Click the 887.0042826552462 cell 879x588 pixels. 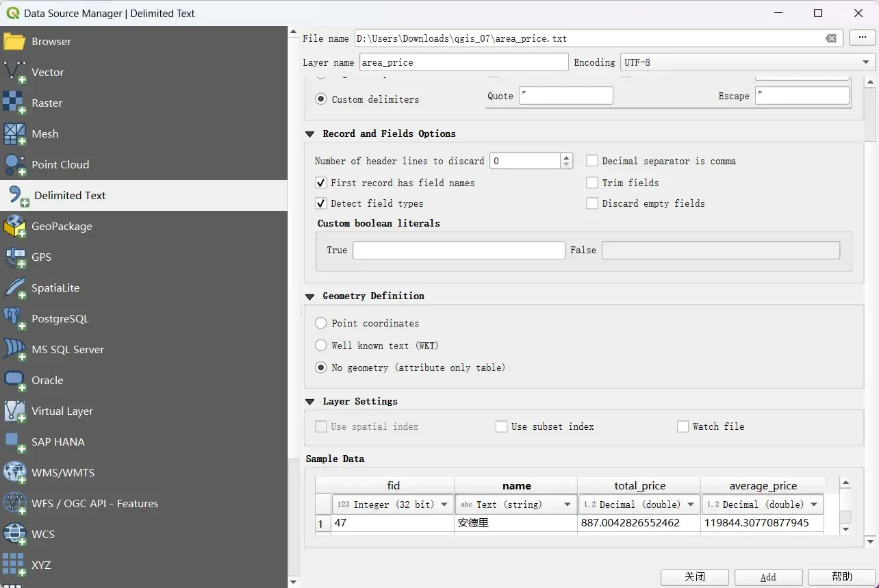click(639, 523)
